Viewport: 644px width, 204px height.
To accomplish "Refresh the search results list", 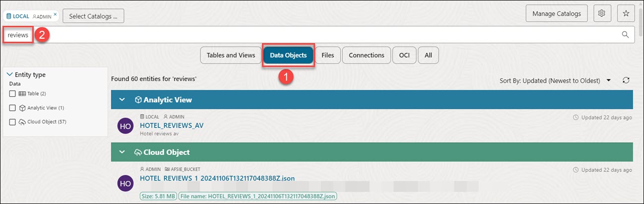I will 626,80.
